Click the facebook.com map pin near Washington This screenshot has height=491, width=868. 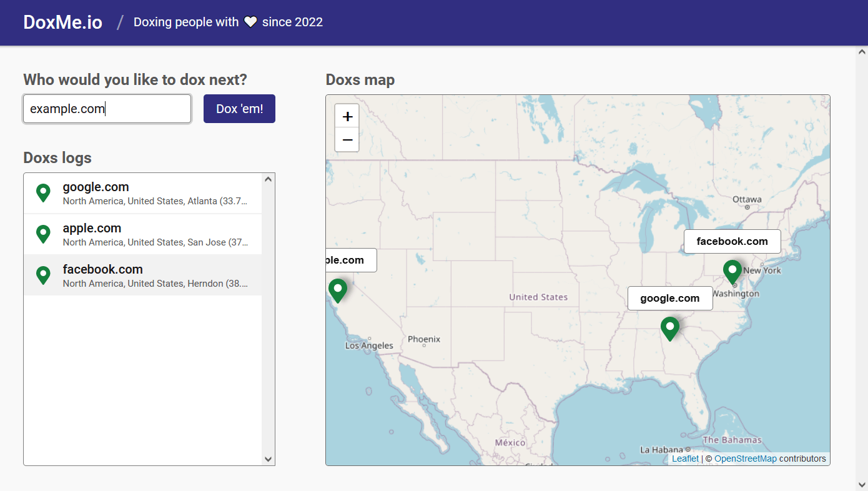tap(732, 272)
